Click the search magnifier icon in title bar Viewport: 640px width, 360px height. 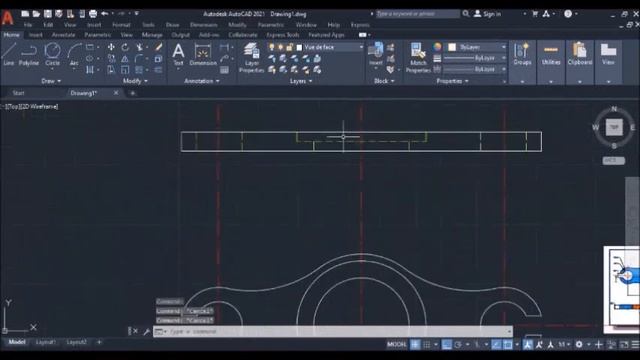[466, 14]
